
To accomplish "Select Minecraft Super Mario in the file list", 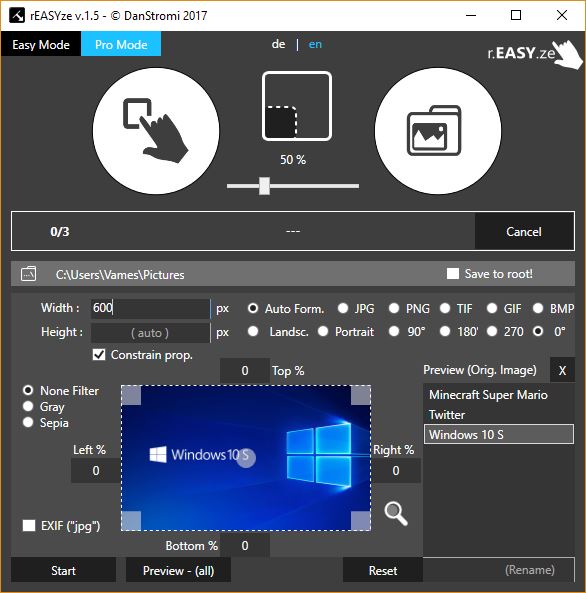I will pyautogui.click(x=488, y=394).
